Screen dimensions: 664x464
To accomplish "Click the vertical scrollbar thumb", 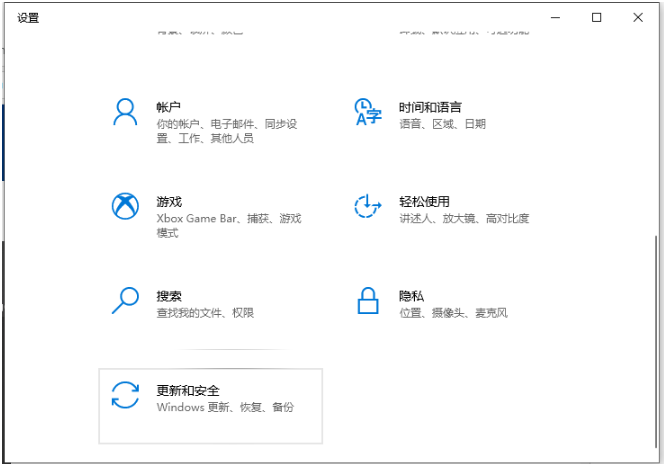I will point(657,340).
